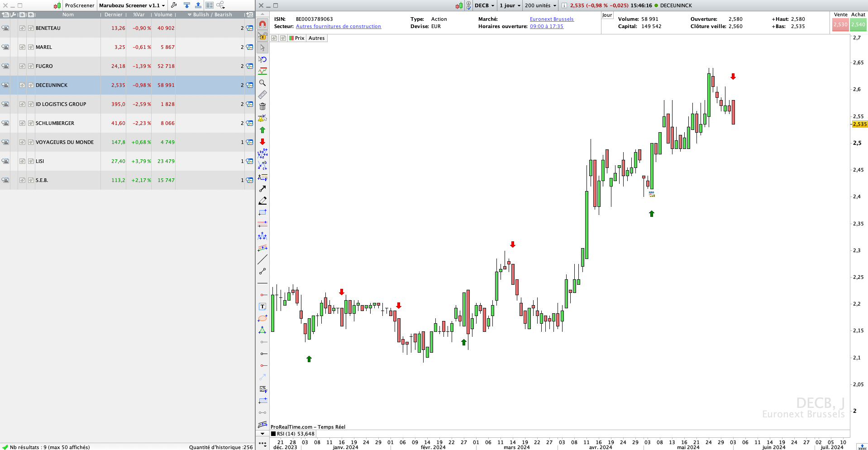Select the green up arrow drawing tool
The image size is (868, 450).
(x=262, y=130)
